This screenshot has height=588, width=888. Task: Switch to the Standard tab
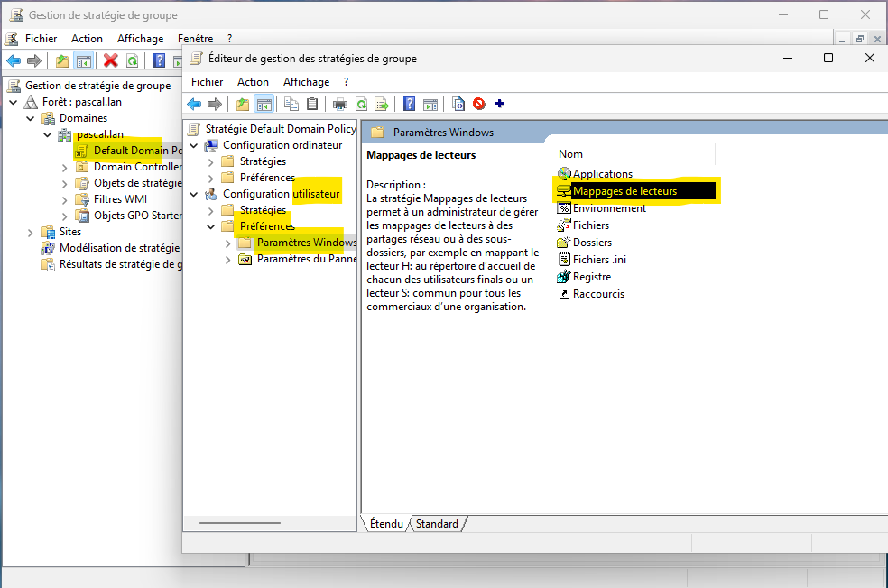click(437, 523)
